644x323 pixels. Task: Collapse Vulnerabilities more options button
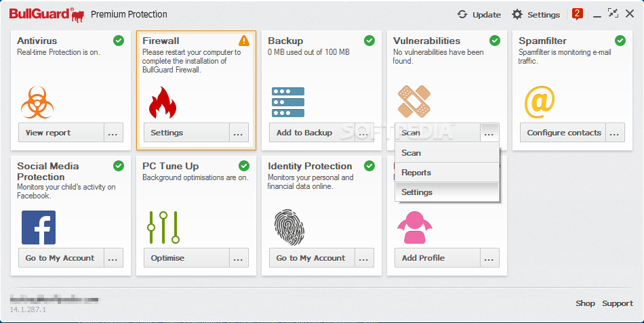click(x=489, y=133)
